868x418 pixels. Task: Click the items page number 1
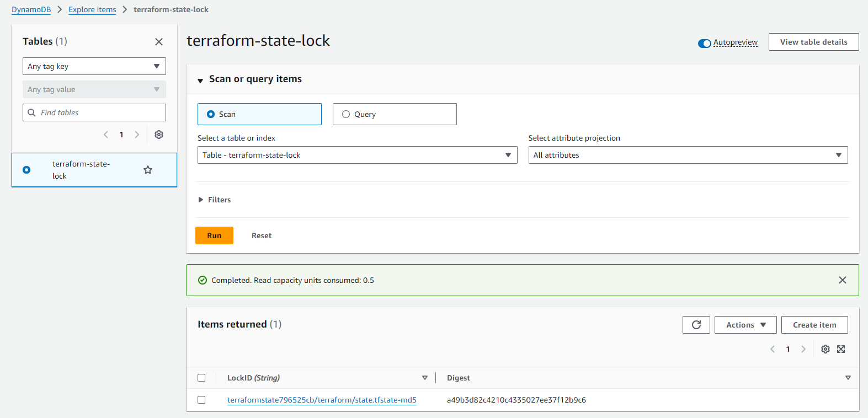[x=788, y=349]
